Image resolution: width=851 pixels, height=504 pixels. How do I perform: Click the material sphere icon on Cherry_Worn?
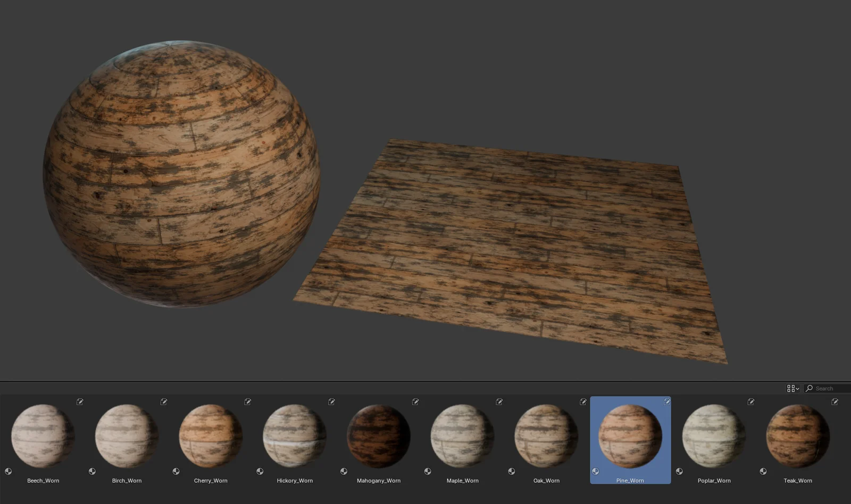point(176,471)
